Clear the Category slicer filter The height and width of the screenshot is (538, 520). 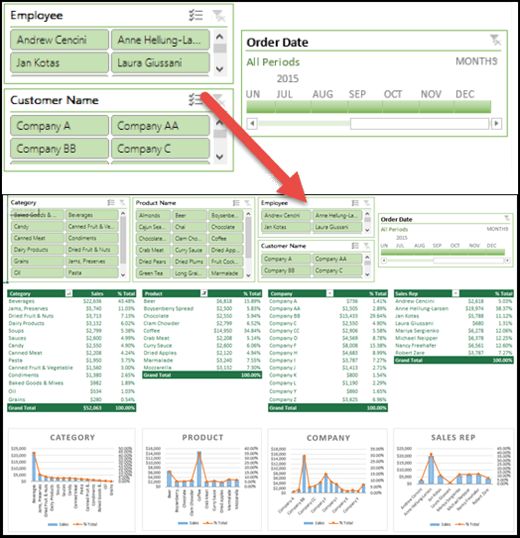(x=122, y=202)
